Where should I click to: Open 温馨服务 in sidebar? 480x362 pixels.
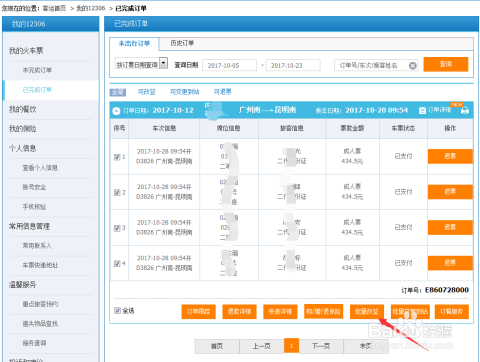pos(23,285)
